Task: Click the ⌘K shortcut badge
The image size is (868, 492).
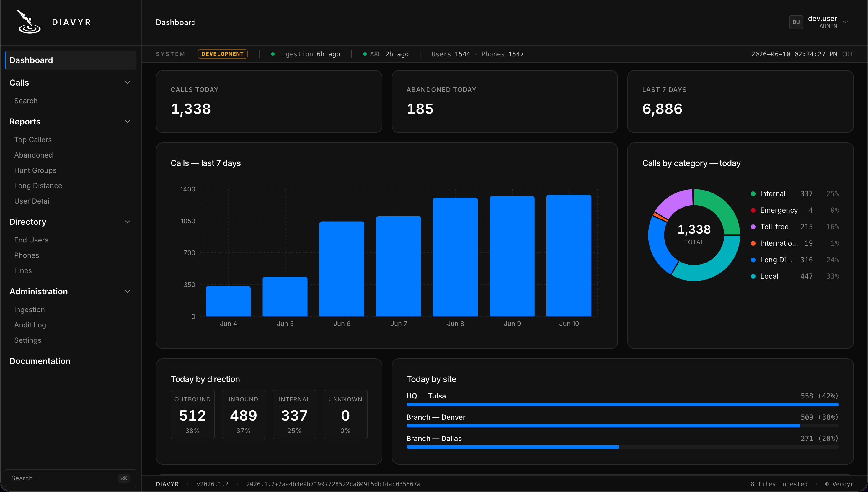Action: [124, 478]
